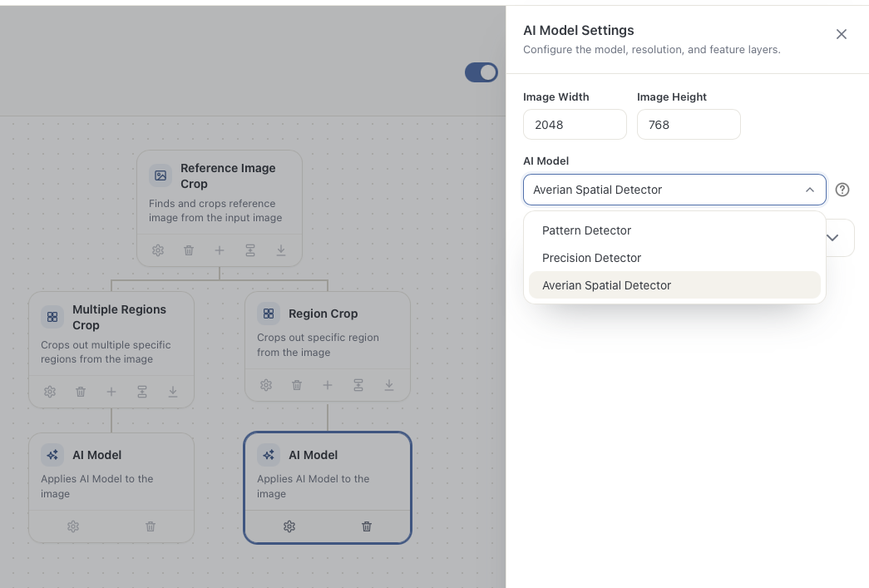Select the Multiple Regions Crop node title
This screenshot has width=869, height=588.
119,317
